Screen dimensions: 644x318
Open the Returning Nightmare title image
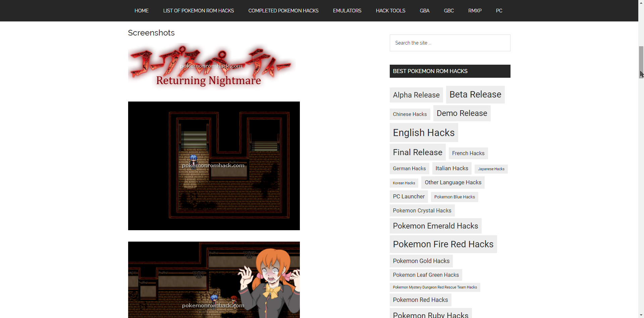click(211, 67)
